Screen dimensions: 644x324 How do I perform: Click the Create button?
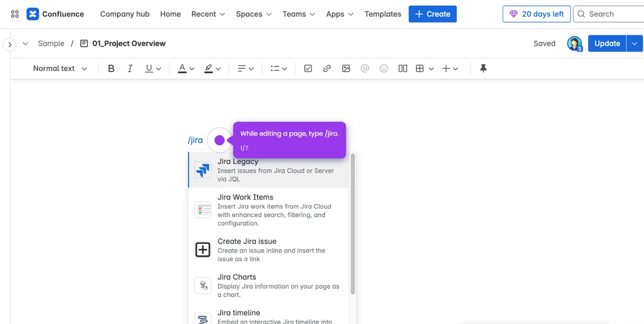tap(432, 14)
